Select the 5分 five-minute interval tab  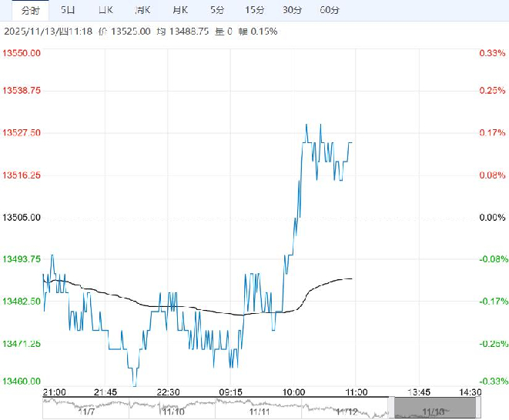pos(218,10)
